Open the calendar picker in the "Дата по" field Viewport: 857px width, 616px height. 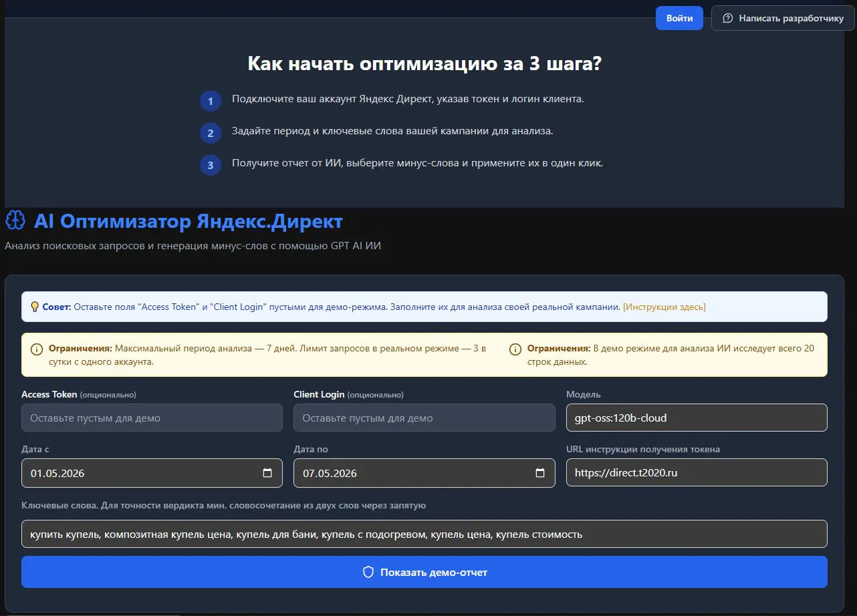(x=540, y=473)
